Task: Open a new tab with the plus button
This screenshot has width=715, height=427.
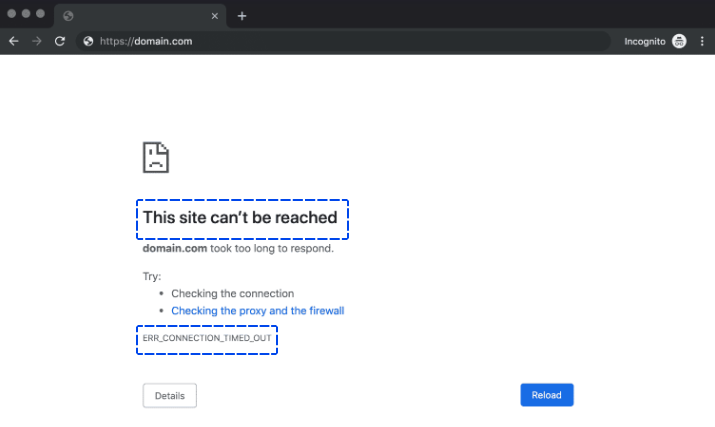Action: (x=242, y=16)
